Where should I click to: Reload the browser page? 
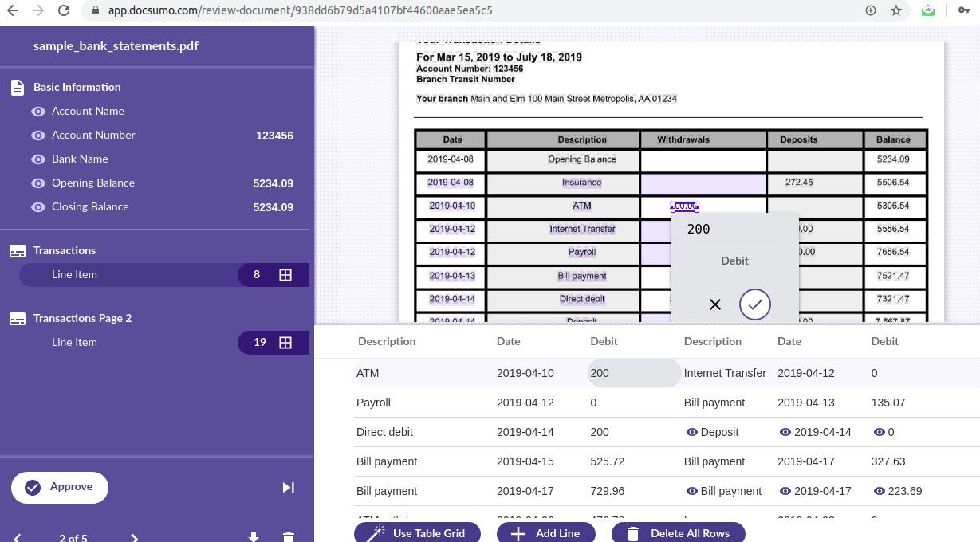pyautogui.click(x=65, y=10)
